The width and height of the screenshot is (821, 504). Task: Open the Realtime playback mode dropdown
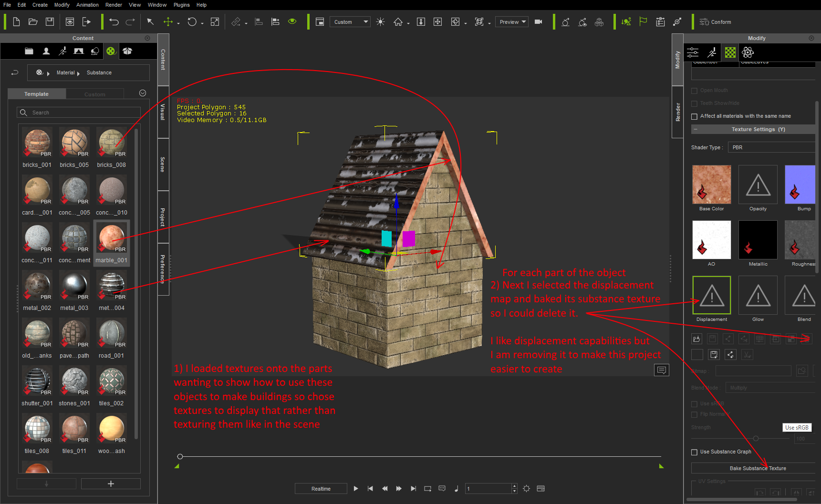321,489
